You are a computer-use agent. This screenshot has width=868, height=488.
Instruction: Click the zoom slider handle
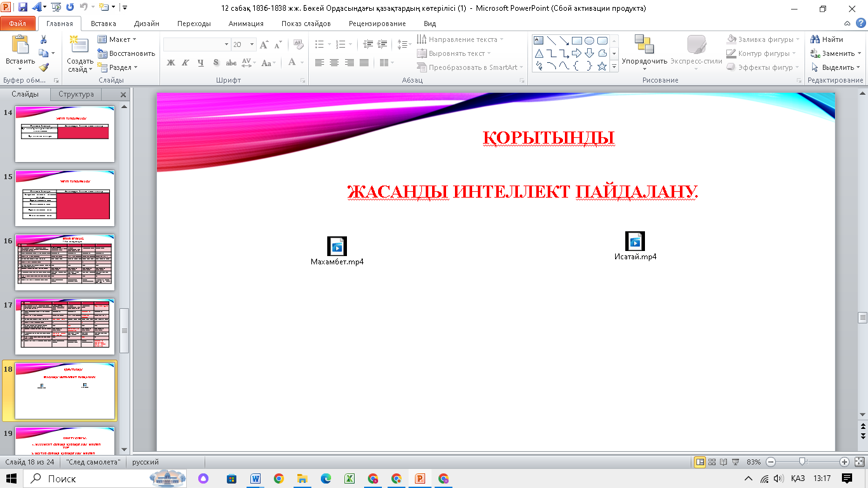pyautogui.click(x=803, y=462)
